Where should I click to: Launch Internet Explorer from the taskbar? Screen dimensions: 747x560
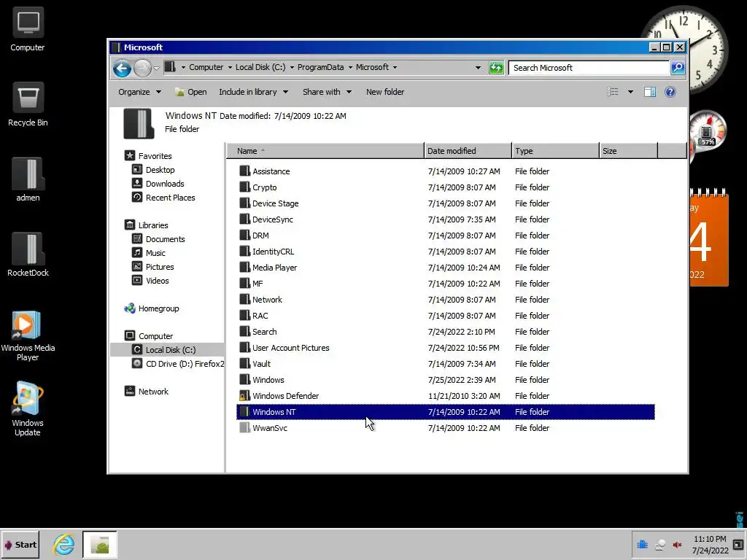pos(64,544)
